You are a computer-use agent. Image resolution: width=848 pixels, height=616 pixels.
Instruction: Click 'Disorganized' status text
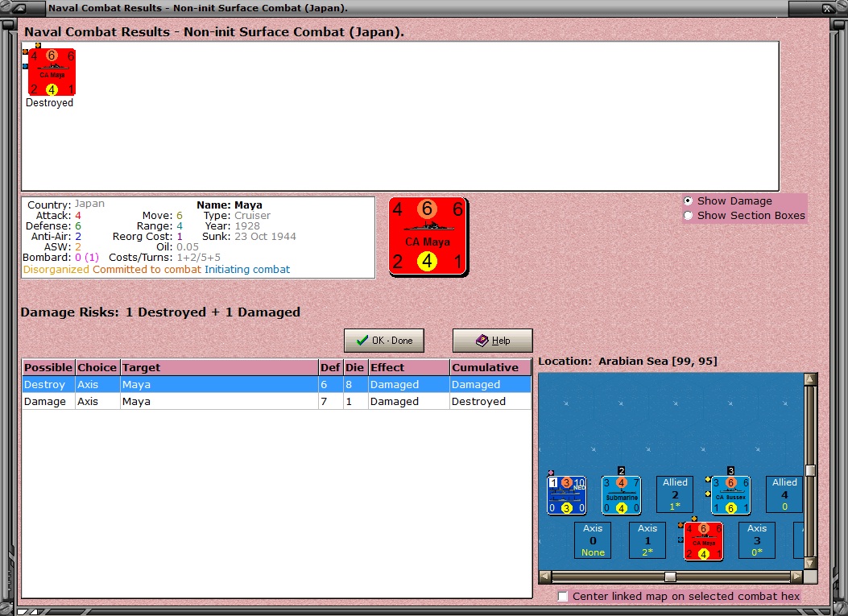coord(56,269)
